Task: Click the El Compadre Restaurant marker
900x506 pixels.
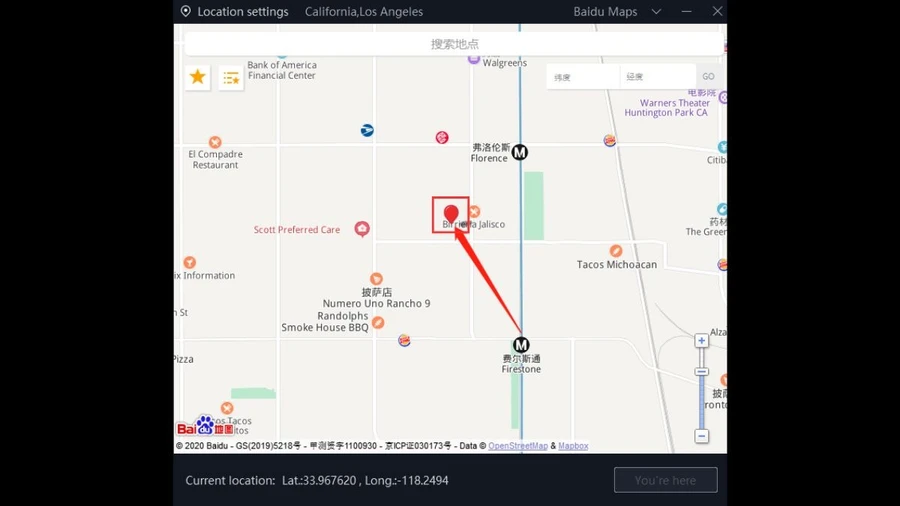Action: coord(215,142)
